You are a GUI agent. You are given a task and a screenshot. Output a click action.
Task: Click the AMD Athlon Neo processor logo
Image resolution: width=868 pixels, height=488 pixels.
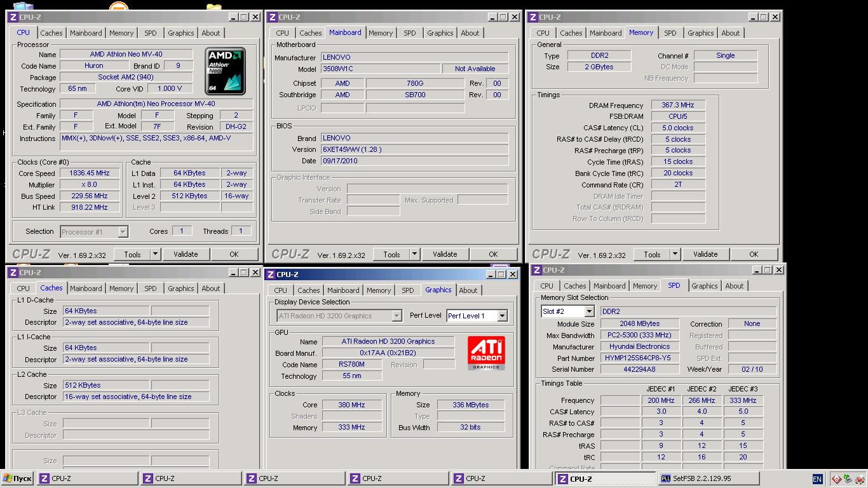coord(226,72)
